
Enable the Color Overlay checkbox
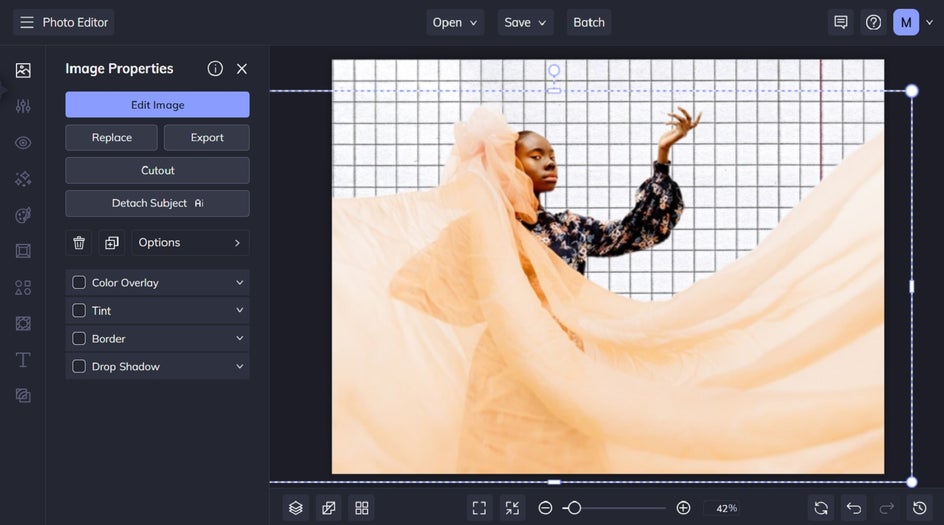[79, 283]
